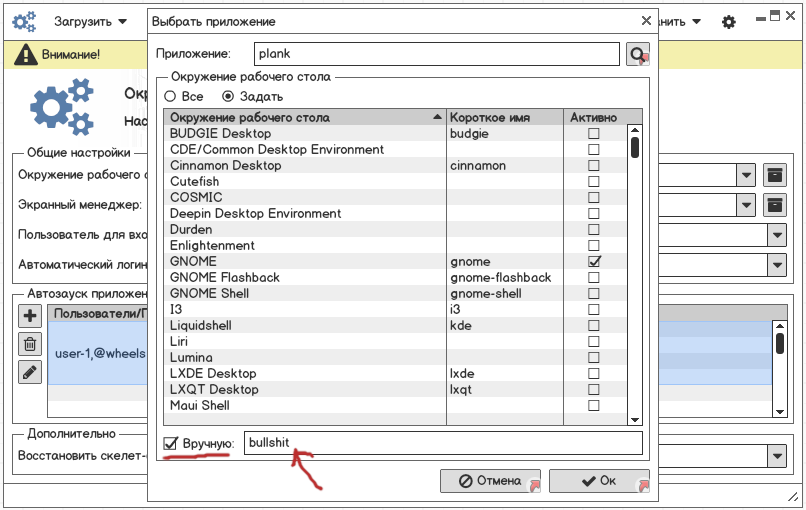Sort by Короткое имя column header
This screenshot has height=510, width=806.
click(505, 117)
